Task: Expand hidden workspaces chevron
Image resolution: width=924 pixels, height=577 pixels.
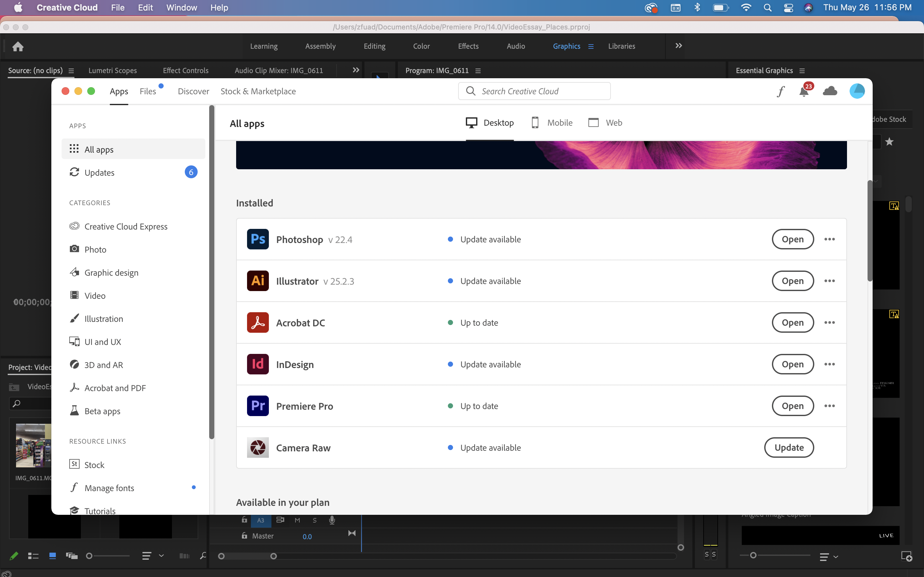Action: click(x=679, y=46)
